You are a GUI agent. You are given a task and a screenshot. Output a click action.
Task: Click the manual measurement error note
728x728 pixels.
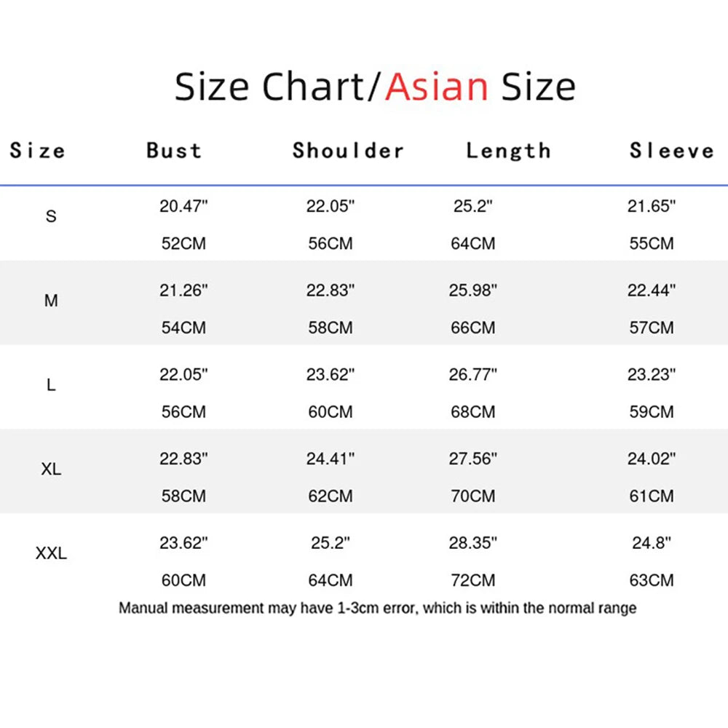pos(377,608)
